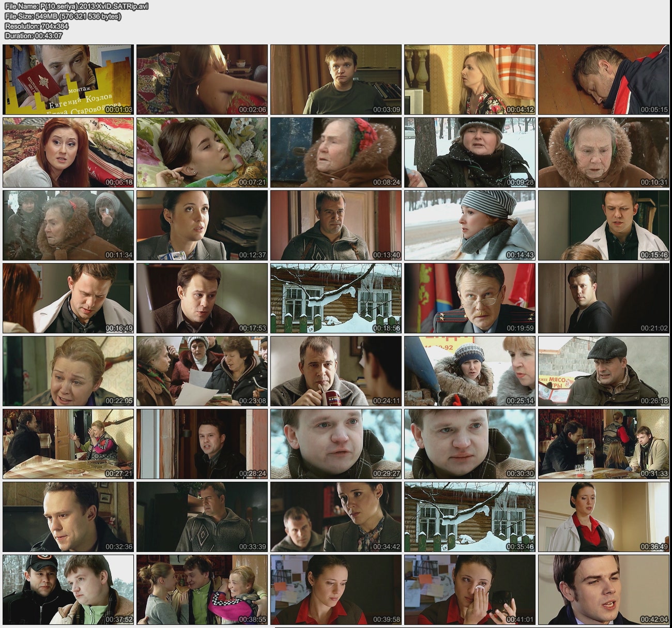Image resolution: width=672 pixels, height=628 pixels.
Task: Select the frame at 00:41:01
Action: tap(469, 590)
